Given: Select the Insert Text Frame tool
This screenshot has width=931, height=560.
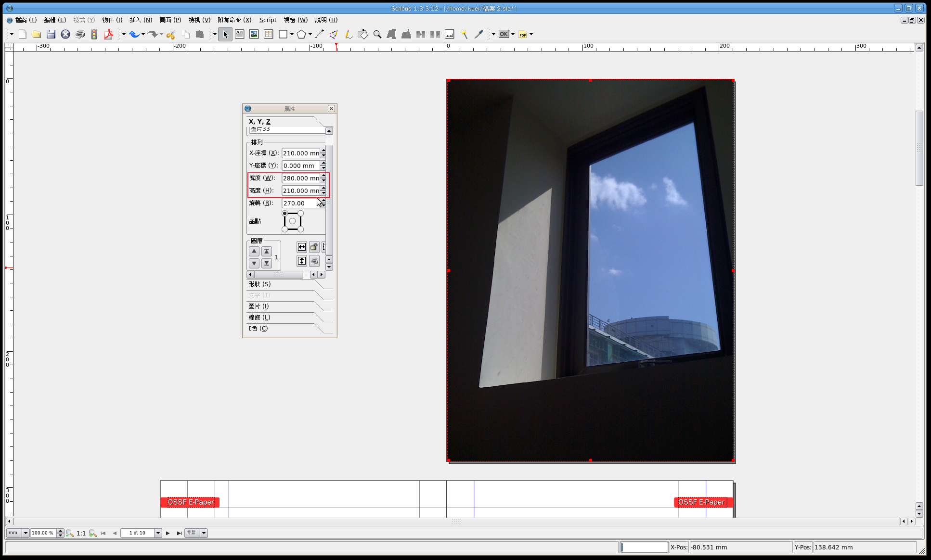Looking at the screenshot, I should click(x=239, y=34).
